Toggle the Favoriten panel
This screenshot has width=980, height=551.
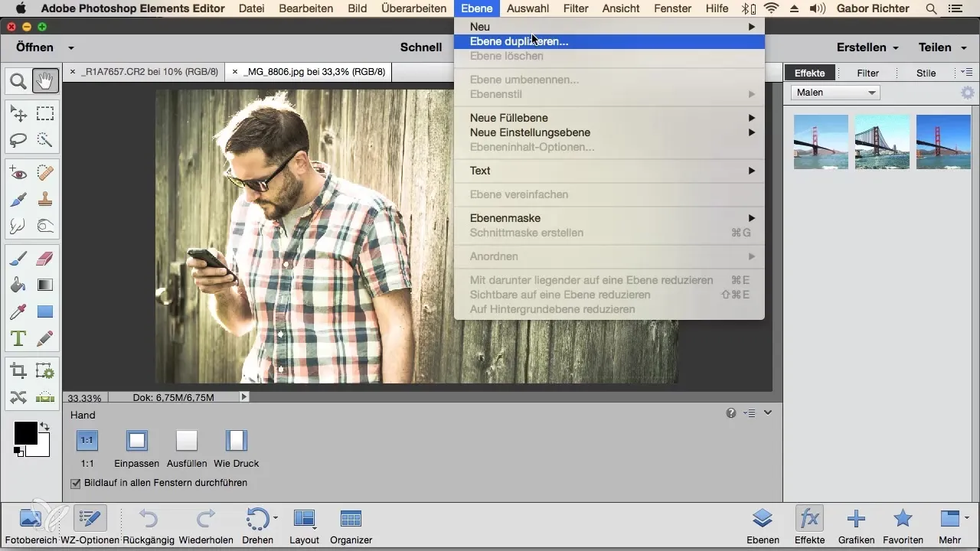pyautogui.click(x=903, y=526)
